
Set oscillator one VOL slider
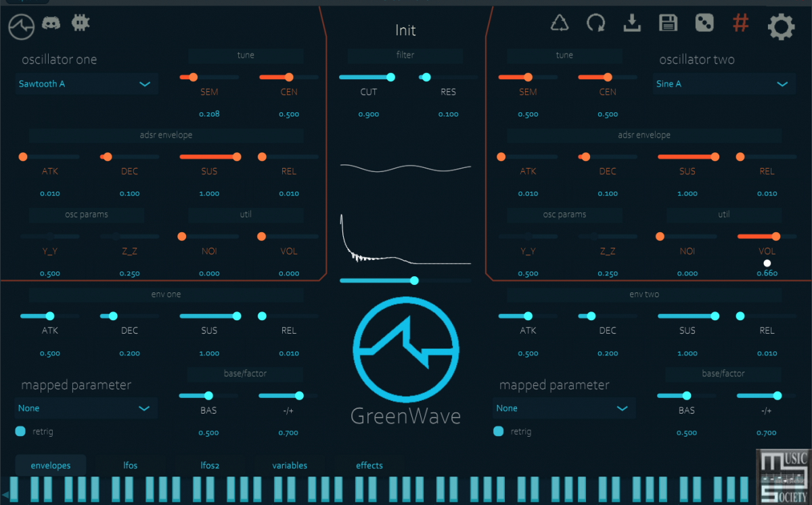[x=289, y=236]
